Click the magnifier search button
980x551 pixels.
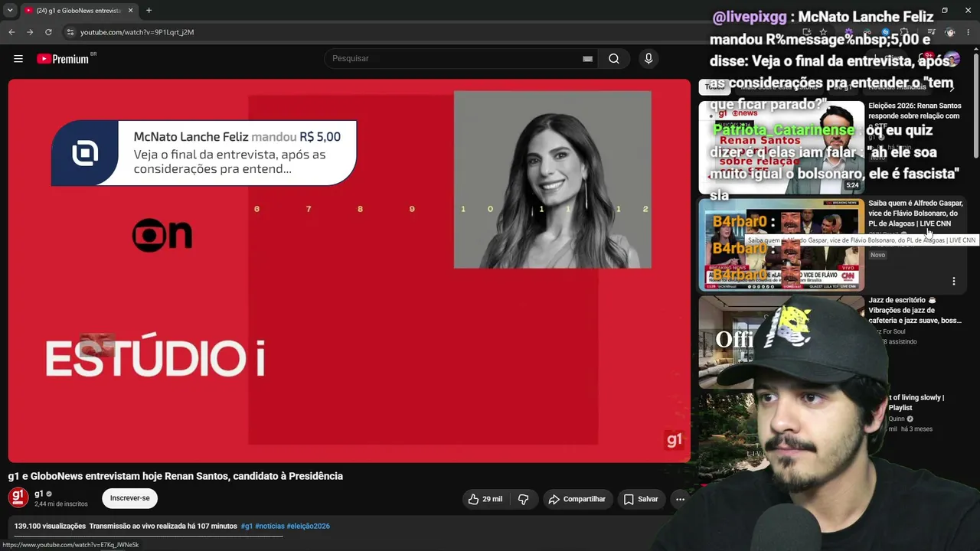pos(614,59)
